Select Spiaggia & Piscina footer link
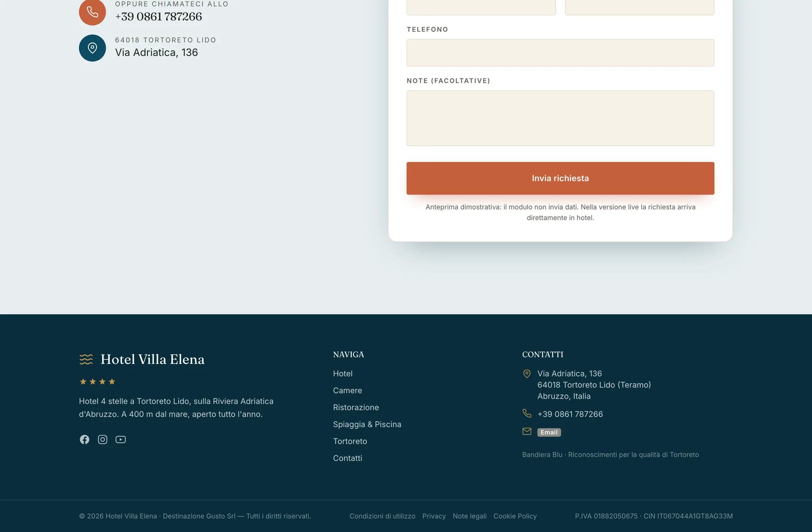 pos(367,424)
